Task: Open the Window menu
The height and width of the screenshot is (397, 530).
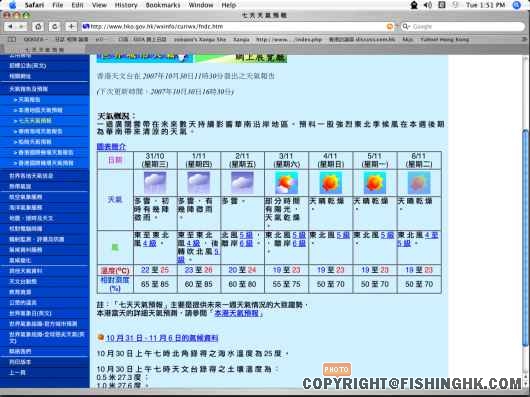Action: tap(200, 5)
